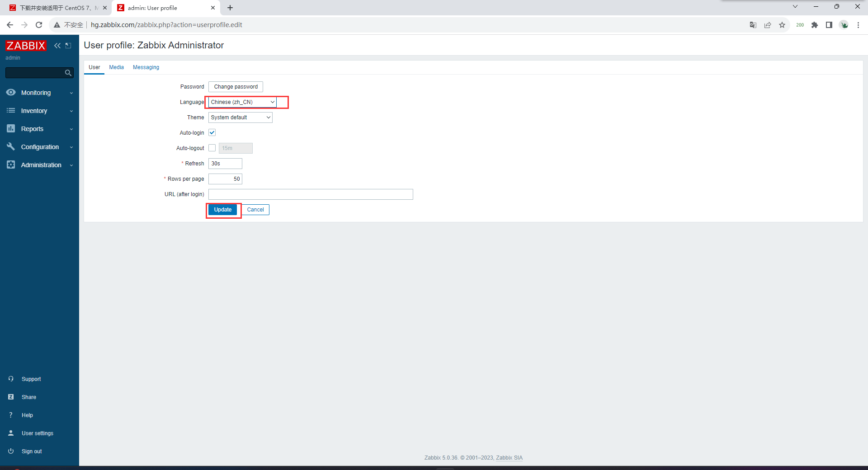
Task: Open the tab search dropdown arrow
Action: point(795,6)
